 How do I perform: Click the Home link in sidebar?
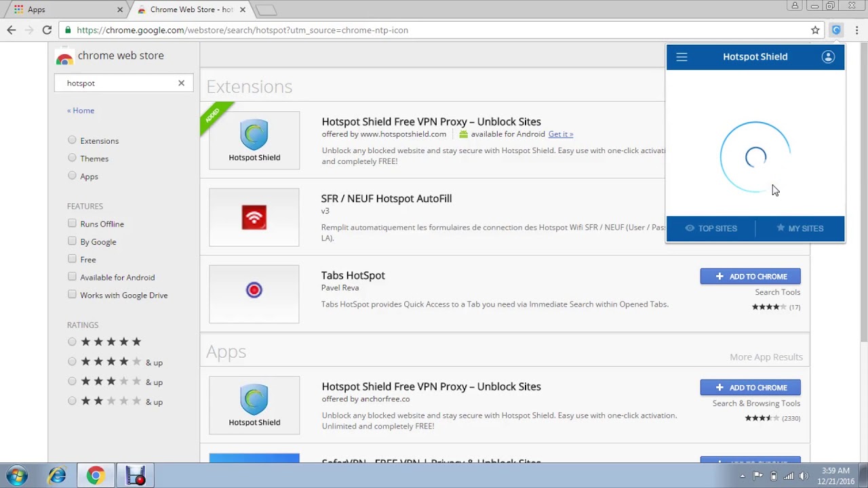pos(81,110)
